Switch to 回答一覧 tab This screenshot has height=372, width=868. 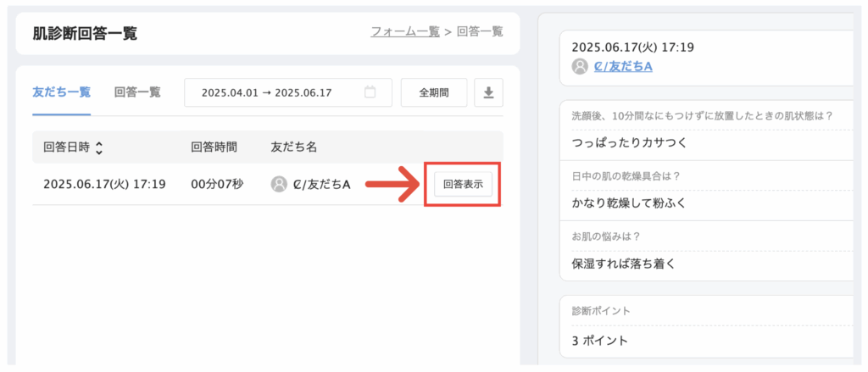(137, 92)
